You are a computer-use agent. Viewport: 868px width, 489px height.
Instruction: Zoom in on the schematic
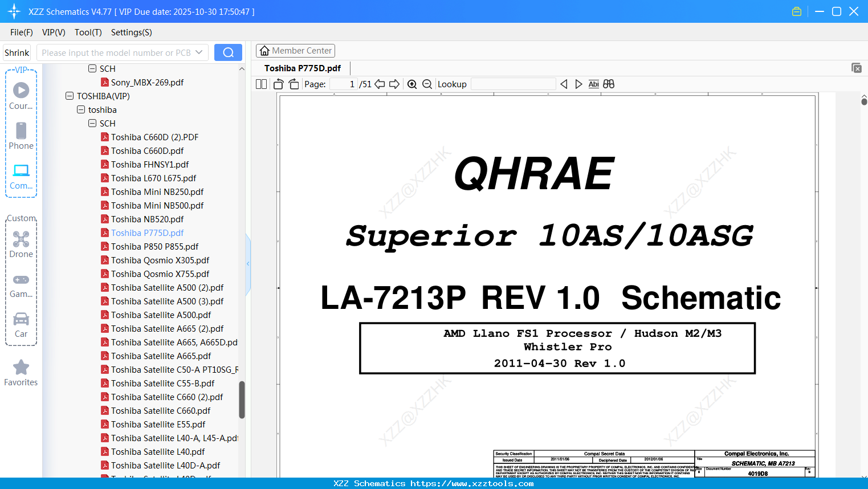pos(412,84)
